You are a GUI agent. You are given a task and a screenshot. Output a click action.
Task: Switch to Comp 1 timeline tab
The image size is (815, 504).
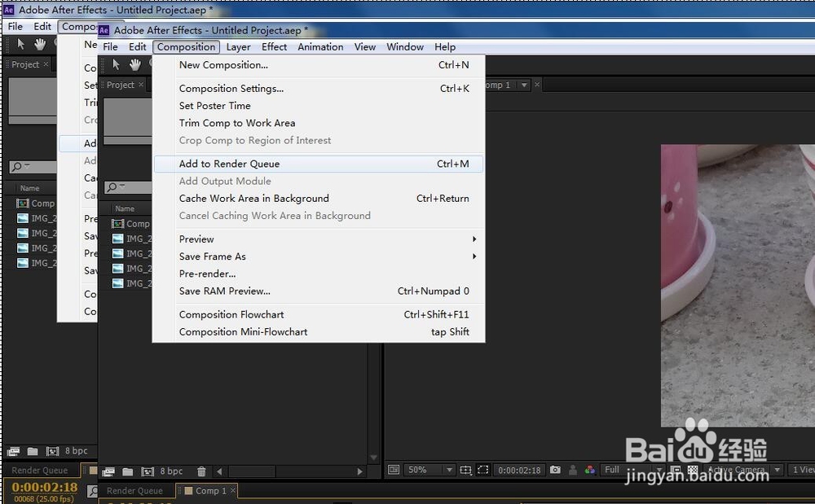coord(206,490)
